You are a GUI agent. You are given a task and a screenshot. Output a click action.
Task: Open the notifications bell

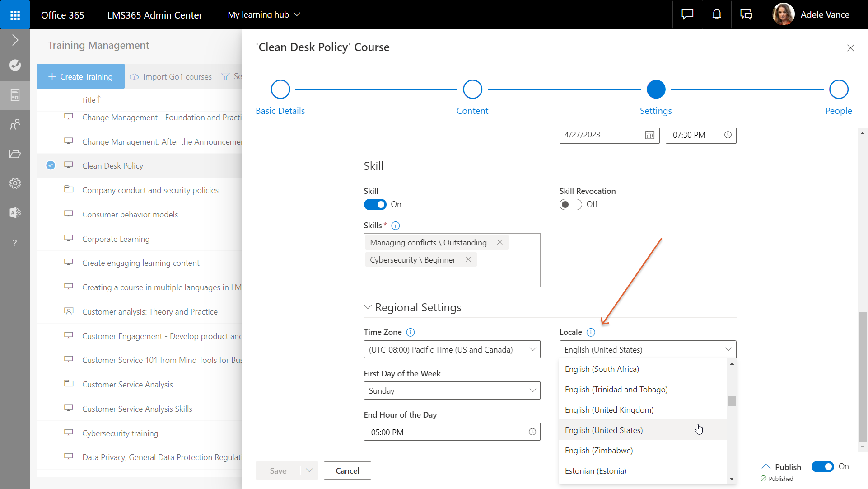716,14
